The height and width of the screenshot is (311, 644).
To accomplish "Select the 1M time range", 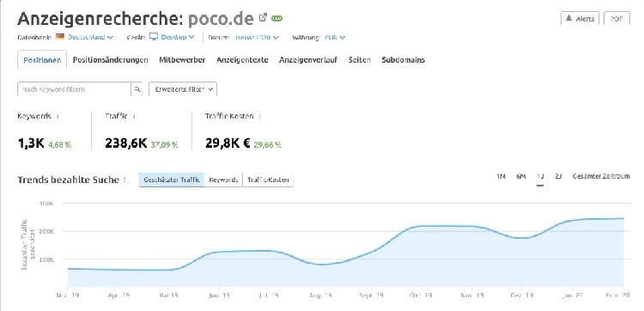I will (501, 176).
